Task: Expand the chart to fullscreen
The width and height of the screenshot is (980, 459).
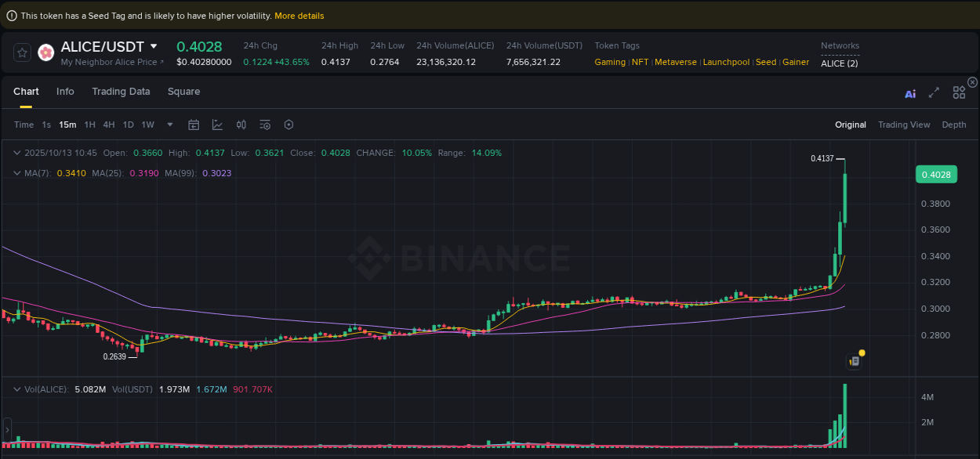Action: [934, 92]
